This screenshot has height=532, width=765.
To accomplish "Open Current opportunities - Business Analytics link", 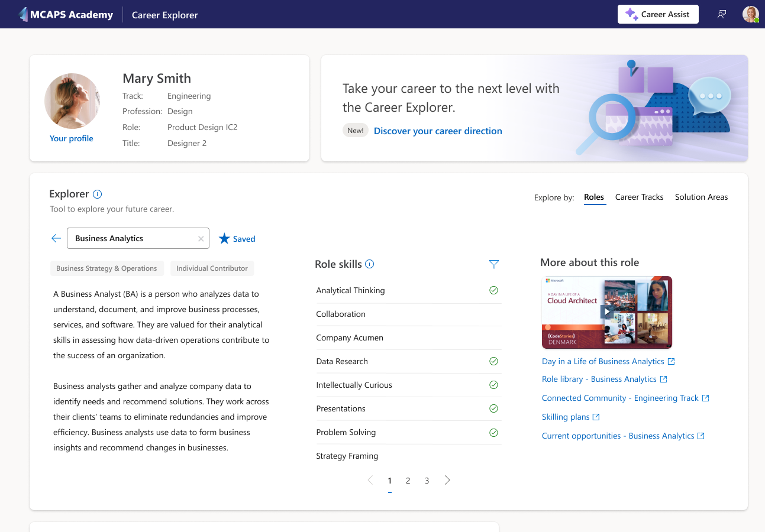I will pyautogui.click(x=623, y=436).
